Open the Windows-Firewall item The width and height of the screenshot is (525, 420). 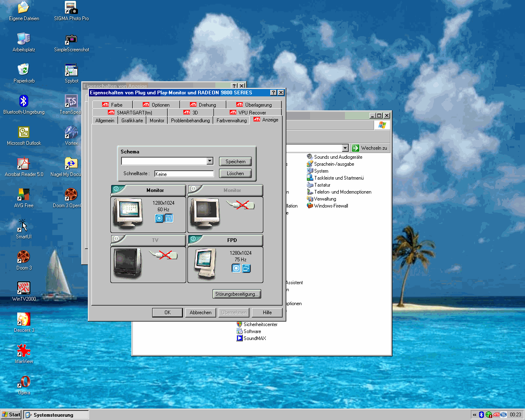click(331, 206)
